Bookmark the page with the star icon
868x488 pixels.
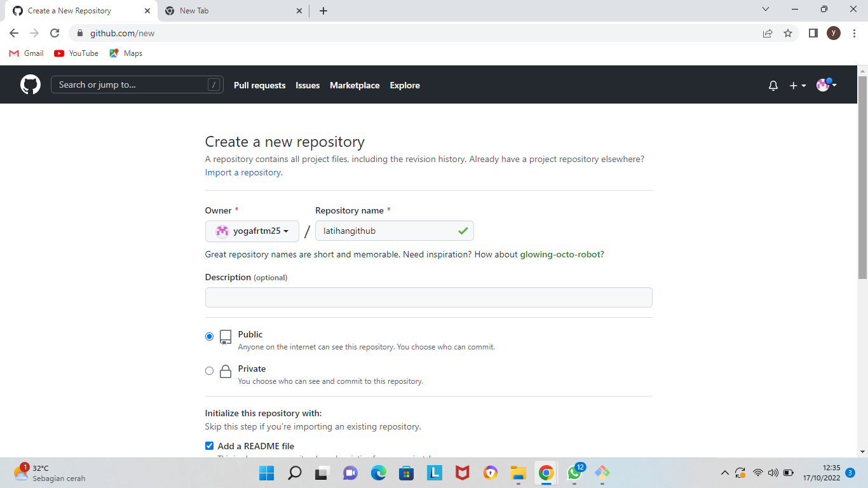coord(788,32)
